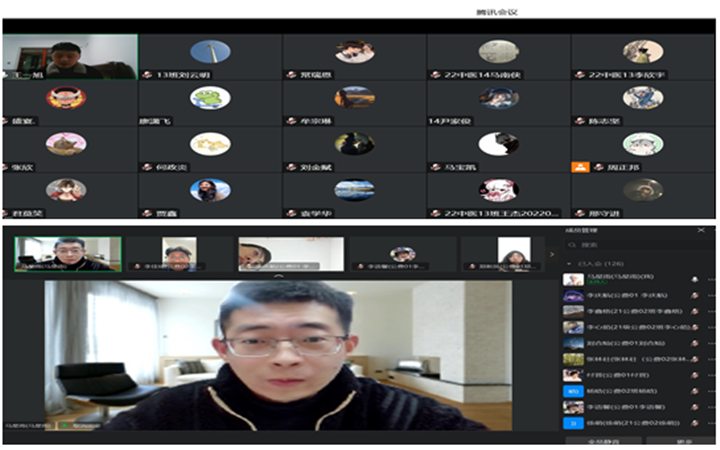This screenshot has width=720, height=450.
Task: Toggle microphone of the last listed member
Action: (694, 422)
